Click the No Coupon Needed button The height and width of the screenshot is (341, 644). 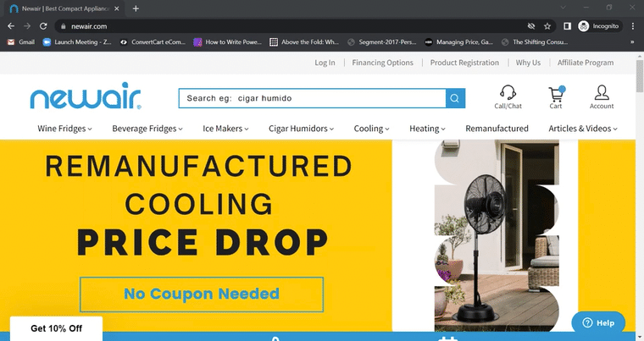[x=201, y=294]
